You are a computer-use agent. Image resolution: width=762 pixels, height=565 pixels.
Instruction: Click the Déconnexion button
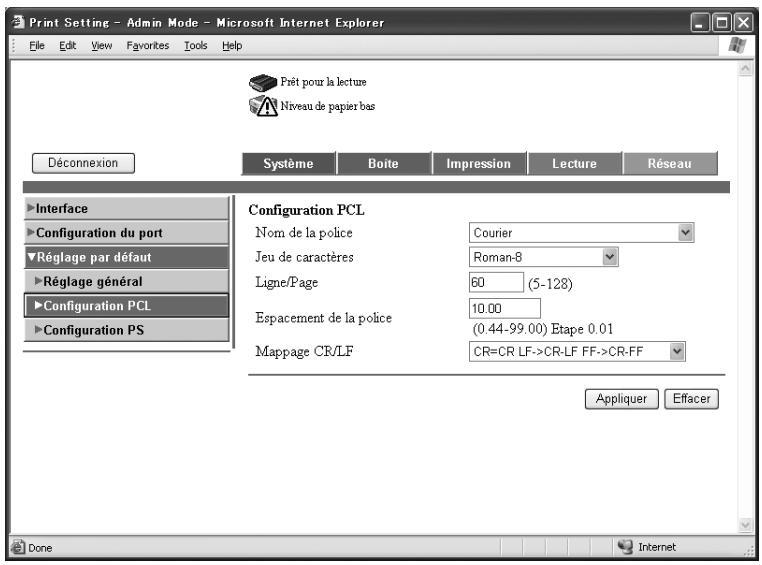83,163
